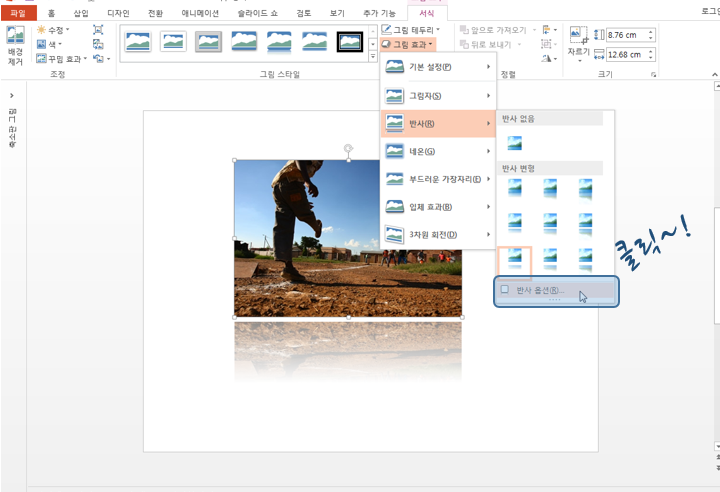Click the vertical scrollbar down arrow
720x492 pixels.
click(717, 446)
